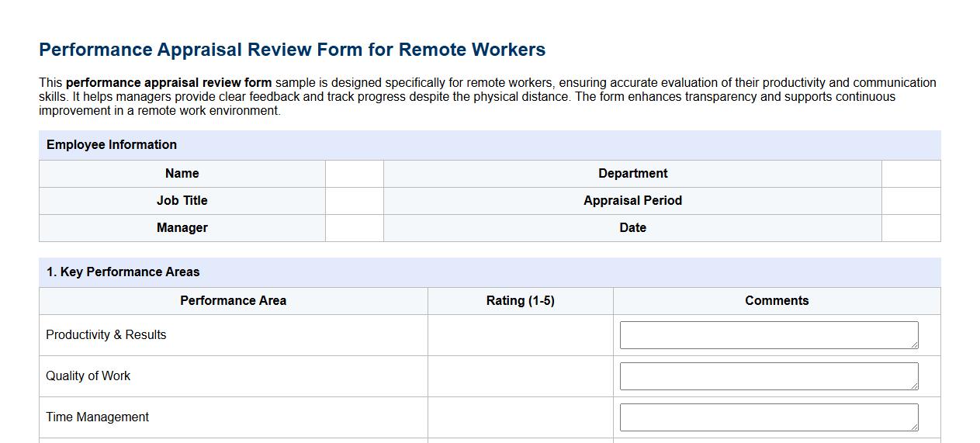Screen dimensions: 980x443
Task: Select the Employee Information section header
Action: point(490,145)
